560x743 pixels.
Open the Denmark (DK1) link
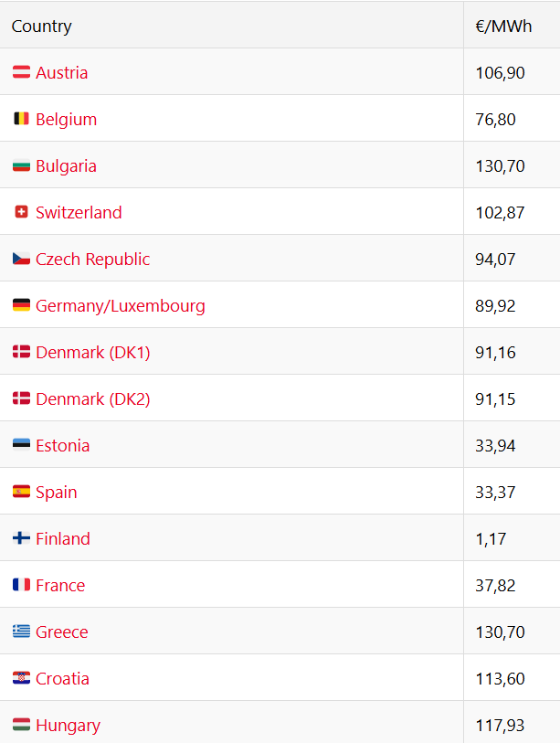pyautogui.click(x=92, y=352)
